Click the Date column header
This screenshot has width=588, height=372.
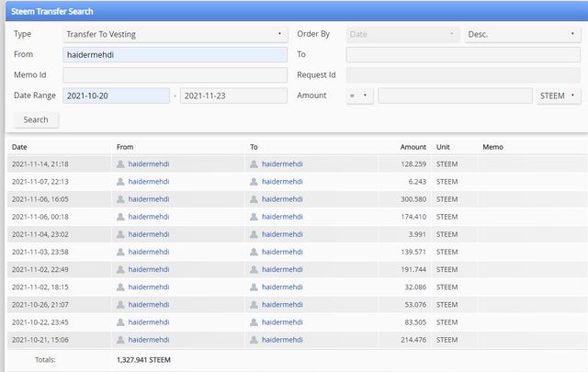tap(19, 147)
